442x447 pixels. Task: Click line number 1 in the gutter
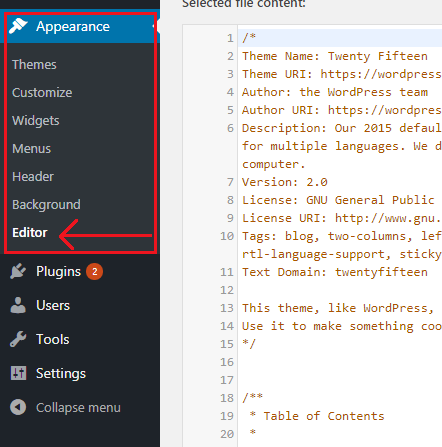click(230, 38)
